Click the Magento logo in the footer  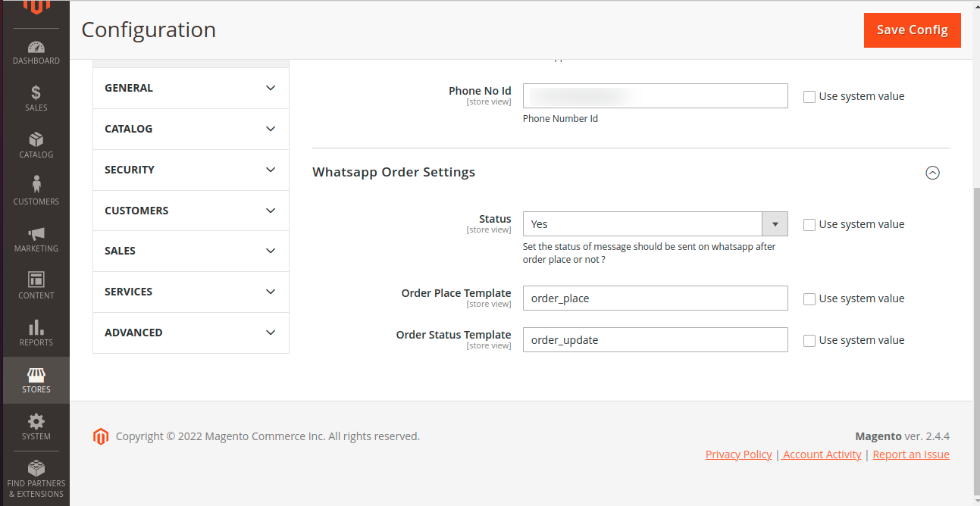tap(101, 436)
